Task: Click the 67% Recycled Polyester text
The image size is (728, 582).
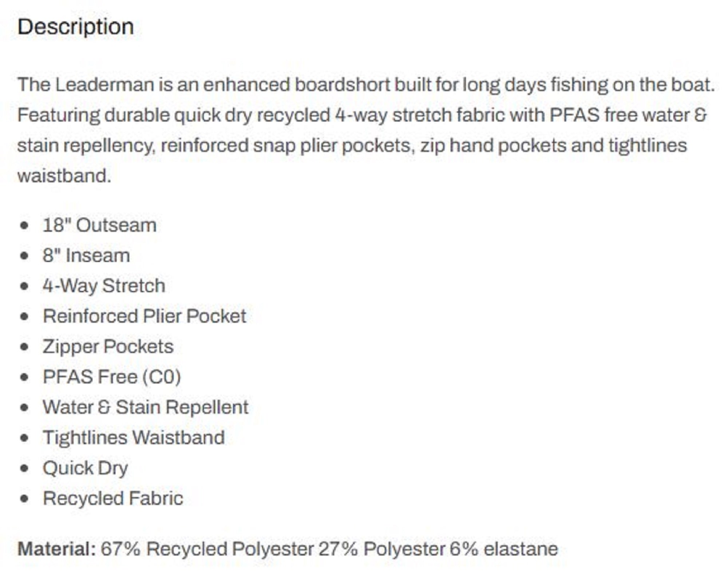Action: coord(207,549)
